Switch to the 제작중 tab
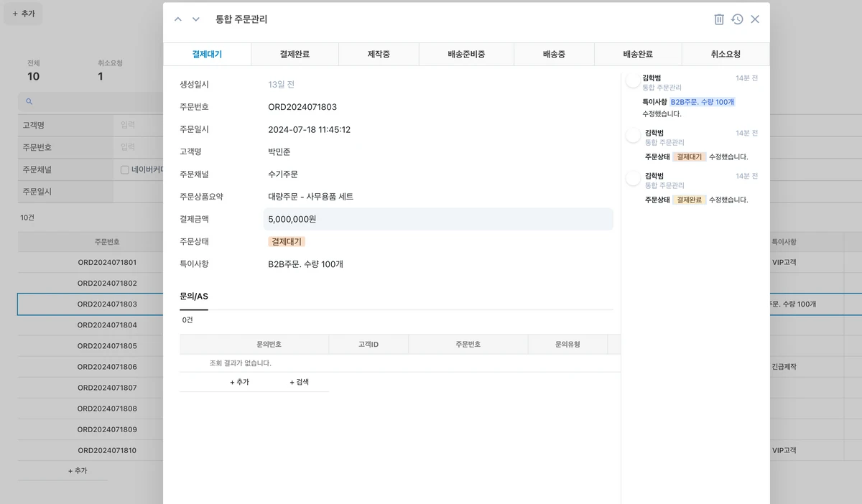This screenshot has width=862, height=504. pos(379,54)
